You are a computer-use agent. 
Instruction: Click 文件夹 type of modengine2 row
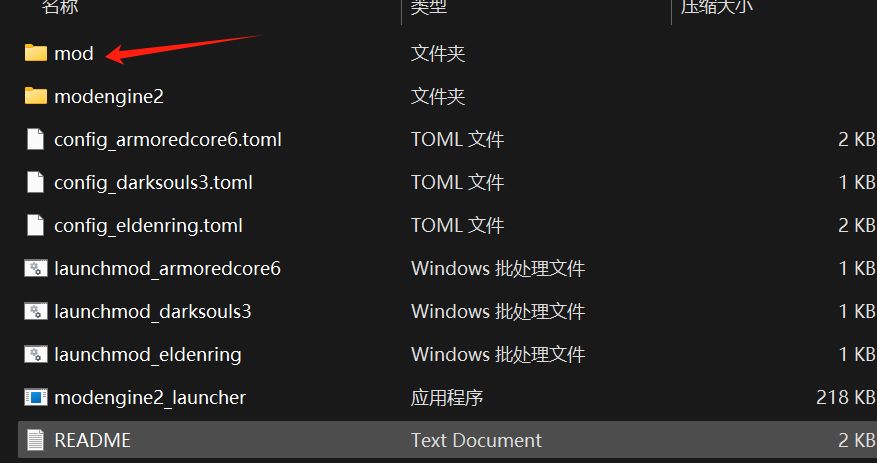point(438,97)
